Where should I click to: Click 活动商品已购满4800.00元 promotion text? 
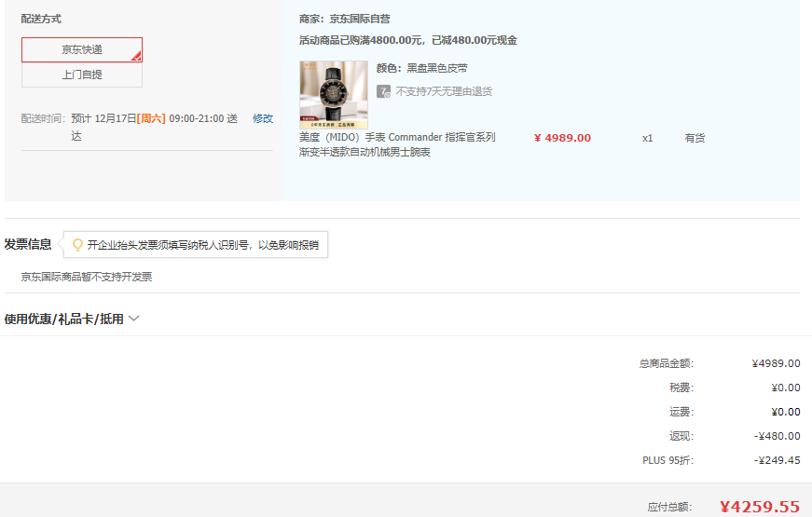(x=408, y=40)
